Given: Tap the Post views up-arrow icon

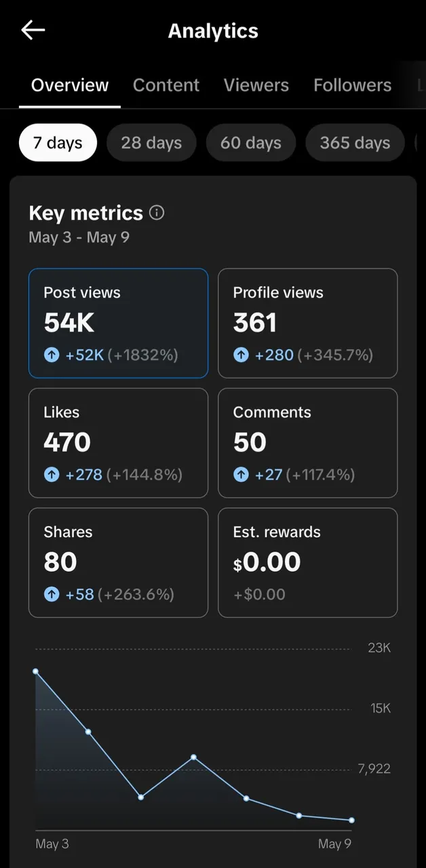Looking at the screenshot, I should 52,355.
